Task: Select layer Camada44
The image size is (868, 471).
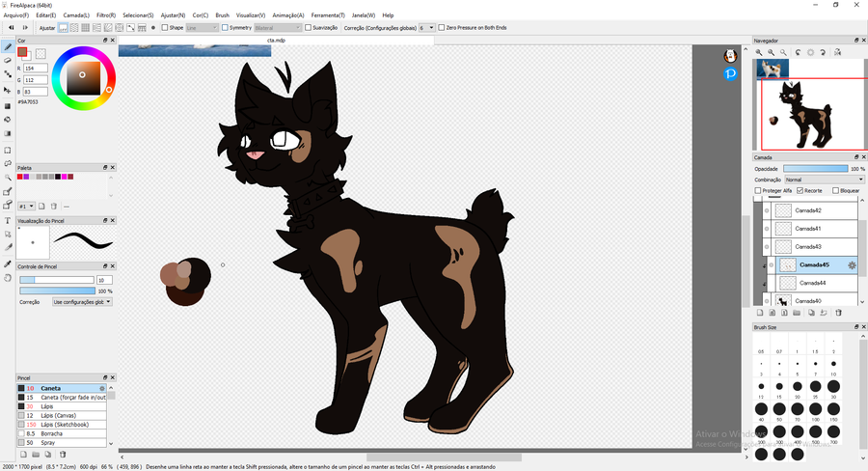Action: click(x=813, y=283)
